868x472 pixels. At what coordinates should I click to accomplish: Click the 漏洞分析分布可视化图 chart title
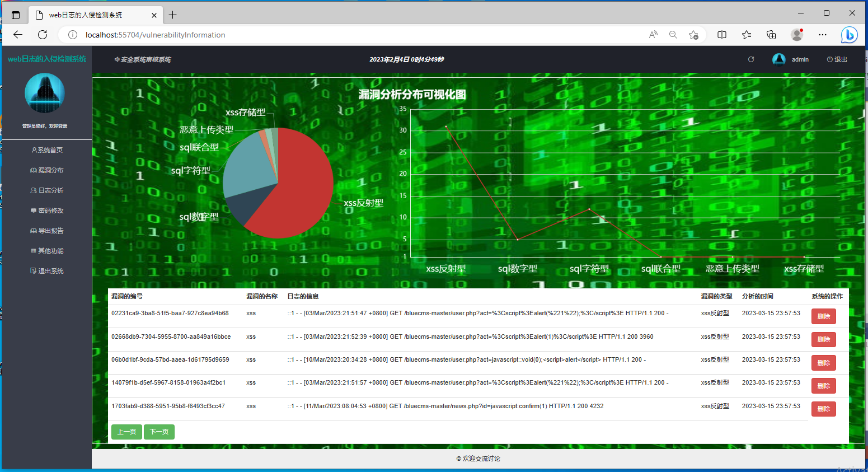[412, 95]
